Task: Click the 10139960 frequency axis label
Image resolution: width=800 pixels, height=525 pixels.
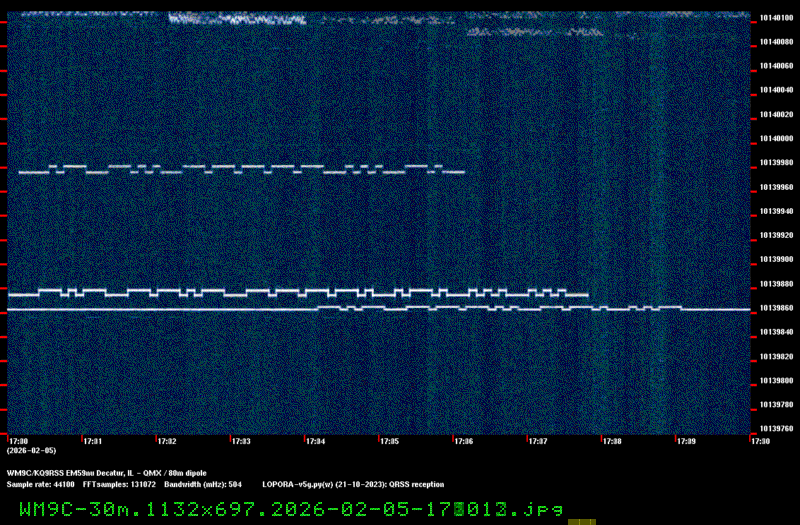Action: click(x=776, y=187)
